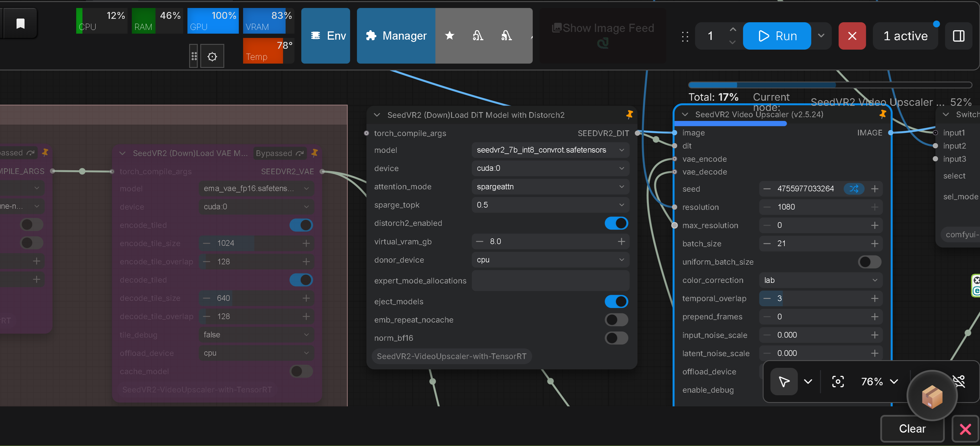The height and width of the screenshot is (446, 980).
Task: Decrease temporal_overlap with minus button
Action: click(x=767, y=299)
